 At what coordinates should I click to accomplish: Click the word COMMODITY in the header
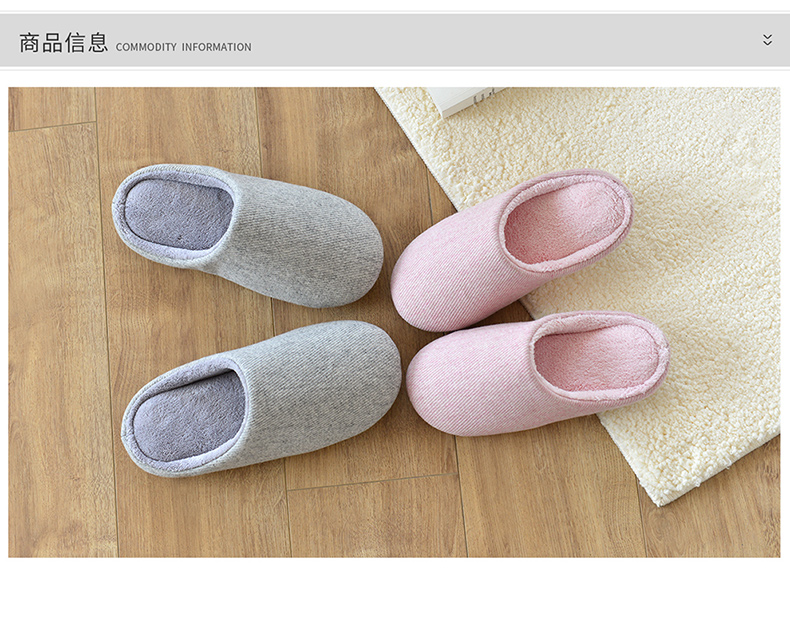pos(146,47)
